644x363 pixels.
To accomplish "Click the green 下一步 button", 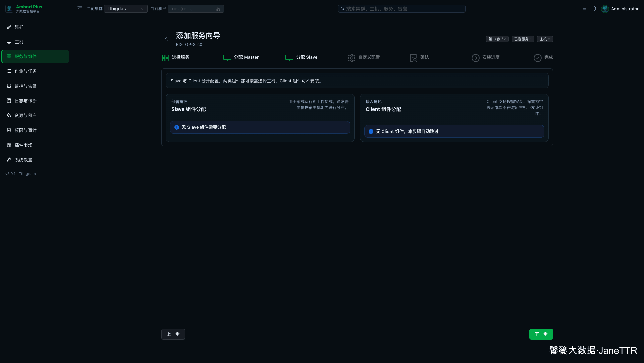I will 541,334.
